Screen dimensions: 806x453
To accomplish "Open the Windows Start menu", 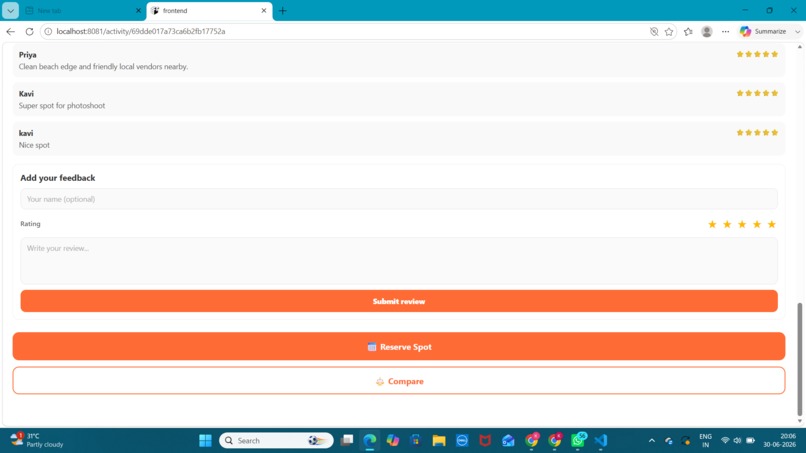I will coord(205,441).
